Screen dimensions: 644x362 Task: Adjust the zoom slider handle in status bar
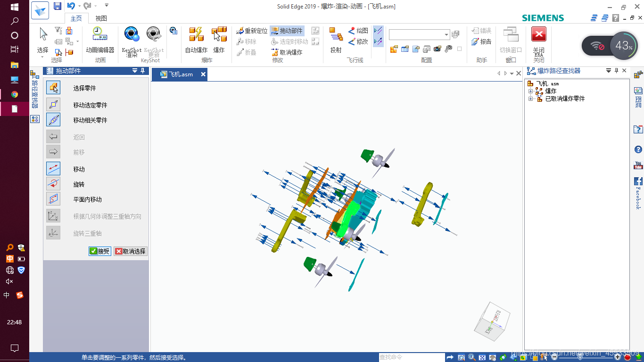580,357
